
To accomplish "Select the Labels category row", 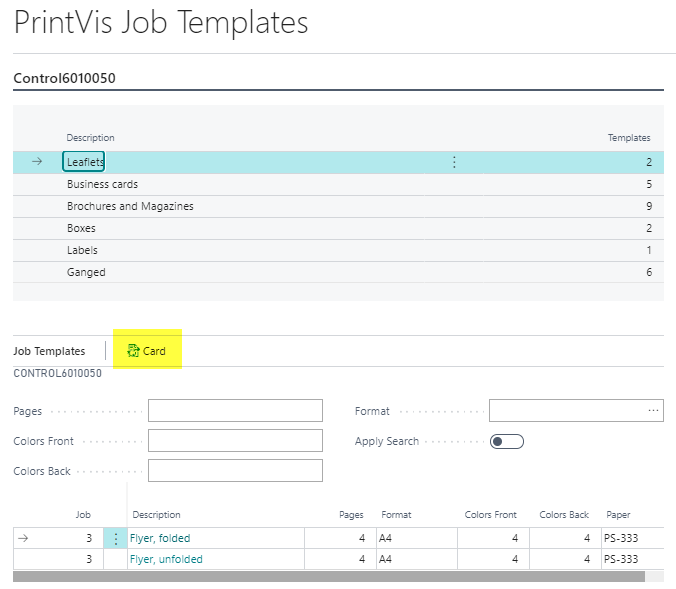I will click(338, 250).
